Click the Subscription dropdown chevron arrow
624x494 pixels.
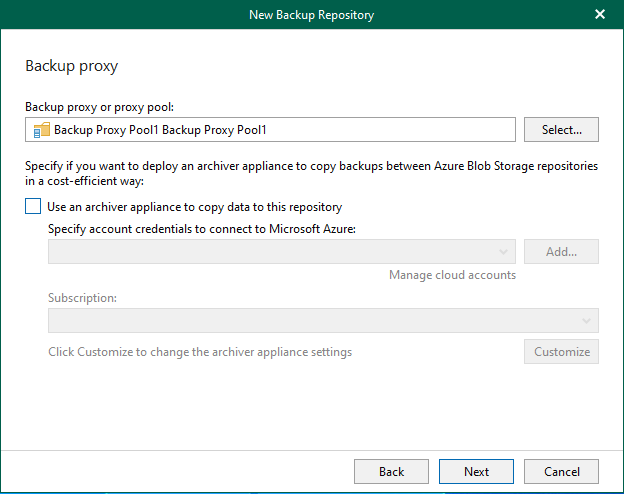(x=587, y=320)
